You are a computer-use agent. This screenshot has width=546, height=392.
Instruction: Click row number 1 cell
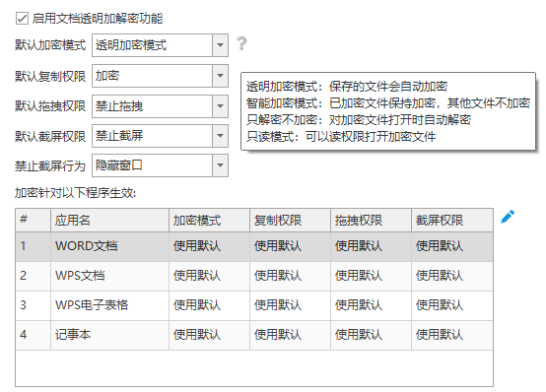click(x=34, y=246)
